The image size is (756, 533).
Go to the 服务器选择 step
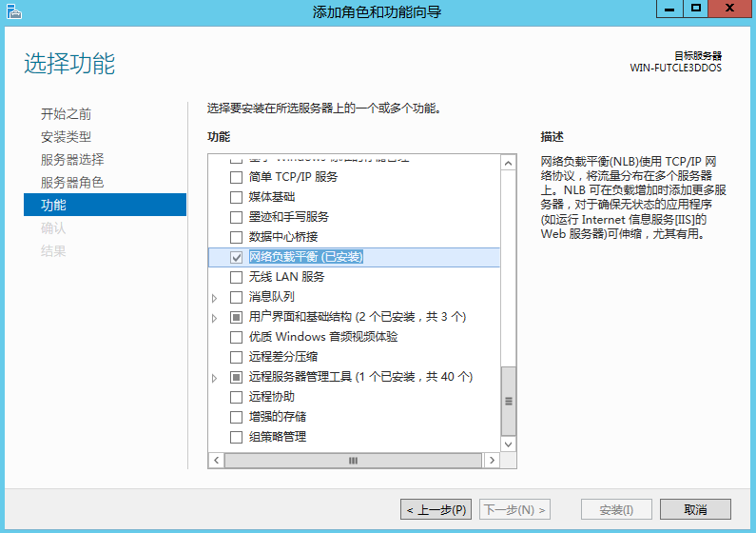[72, 160]
